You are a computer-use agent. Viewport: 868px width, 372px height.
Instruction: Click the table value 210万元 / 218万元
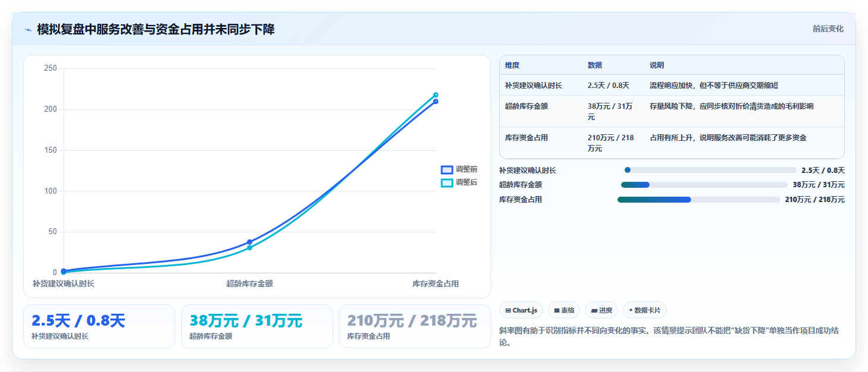(x=611, y=143)
